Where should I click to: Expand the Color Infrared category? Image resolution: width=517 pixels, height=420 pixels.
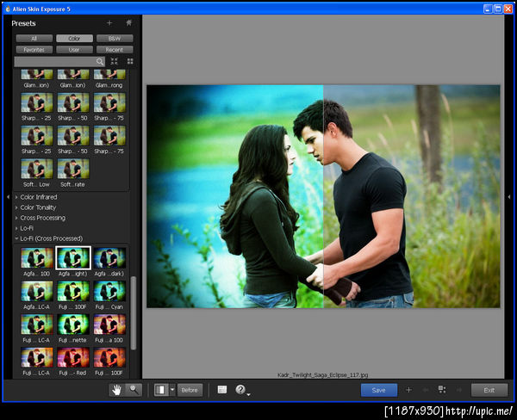(x=38, y=197)
